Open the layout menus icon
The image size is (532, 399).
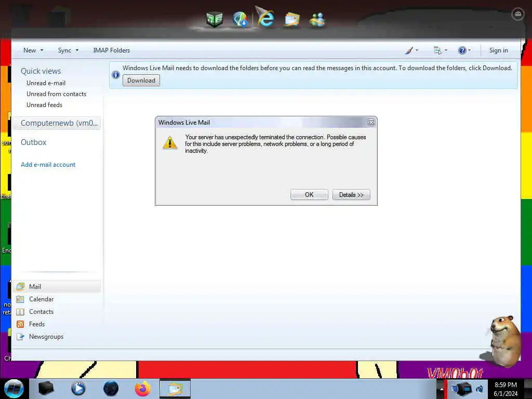click(x=437, y=50)
